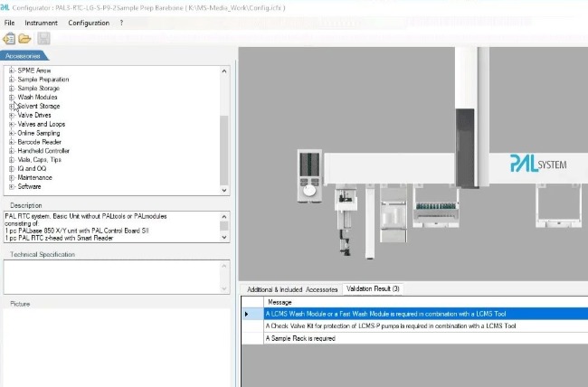
Task: Click the accessories tree scrollbar thumb
Action: [224, 150]
